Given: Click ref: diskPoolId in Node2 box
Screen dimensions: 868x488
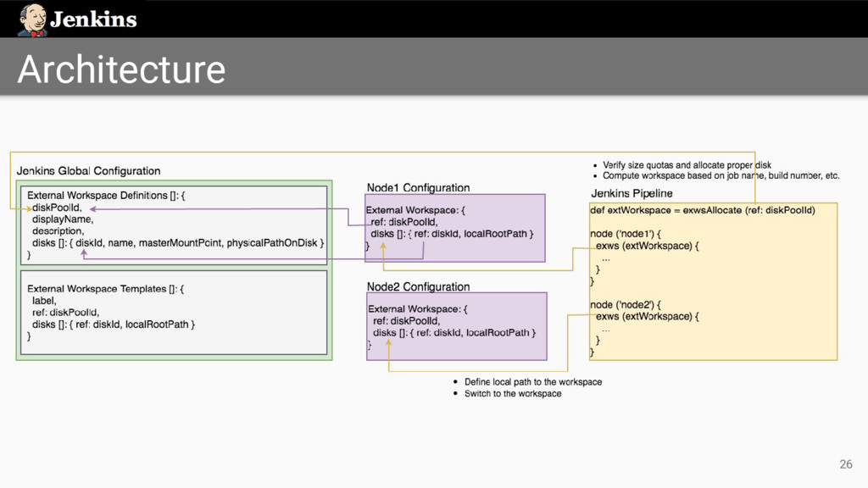Looking at the screenshot, I should (406, 321).
